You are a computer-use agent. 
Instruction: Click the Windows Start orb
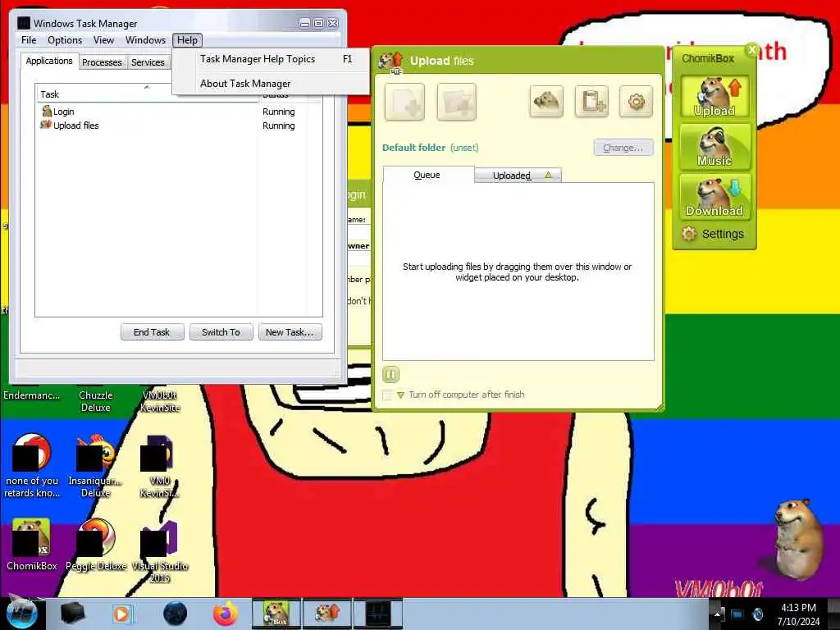point(21,614)
